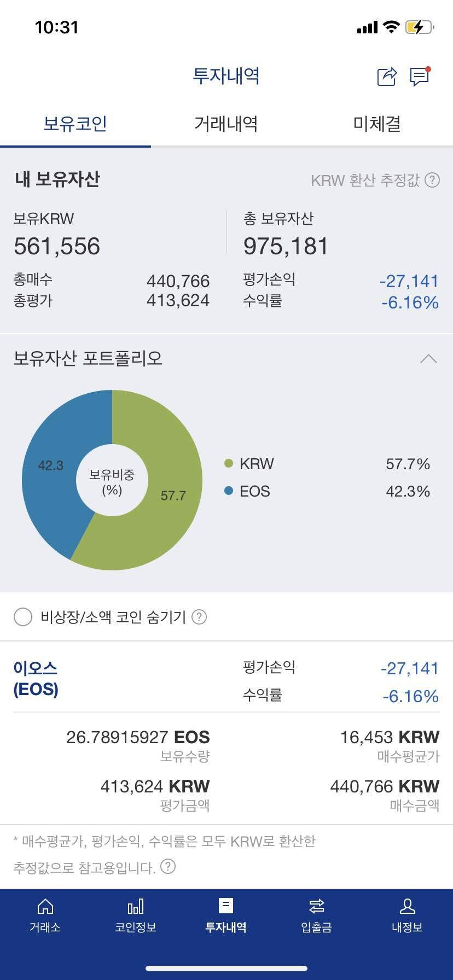Tap the -6.16% 수익률 value
Screen dimensions: 453x980
click(x=411, y=696)
